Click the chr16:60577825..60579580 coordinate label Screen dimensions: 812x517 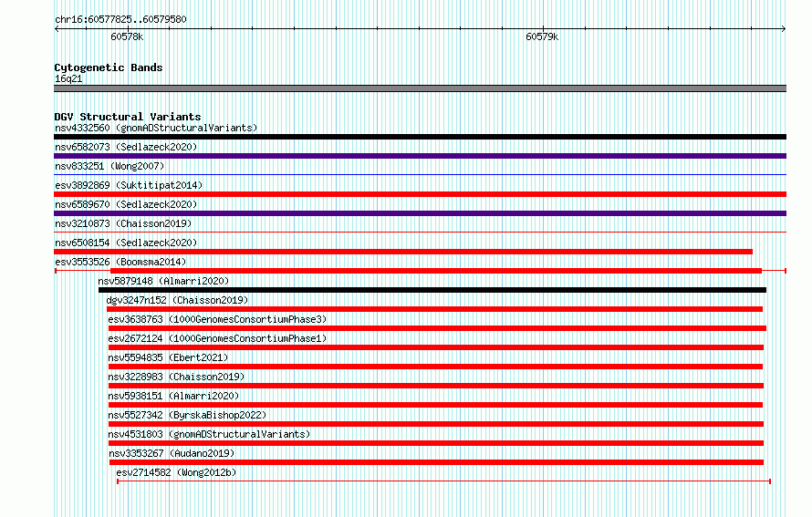tap(120, 19)
